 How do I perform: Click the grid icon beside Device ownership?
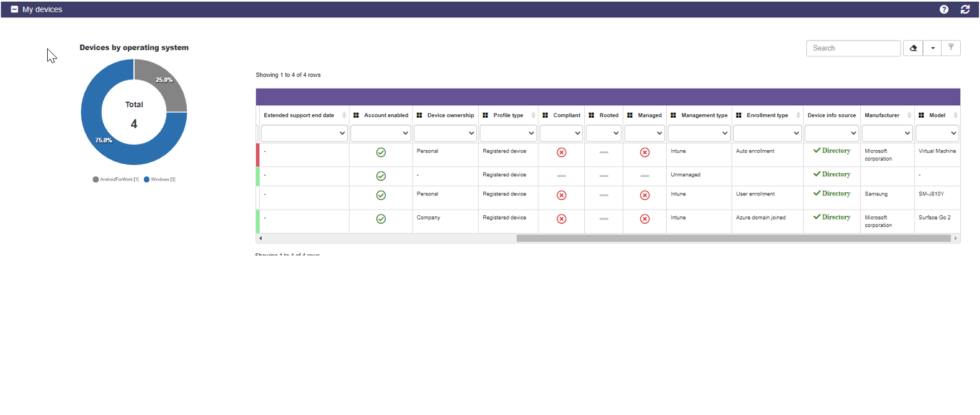(419, 115)
